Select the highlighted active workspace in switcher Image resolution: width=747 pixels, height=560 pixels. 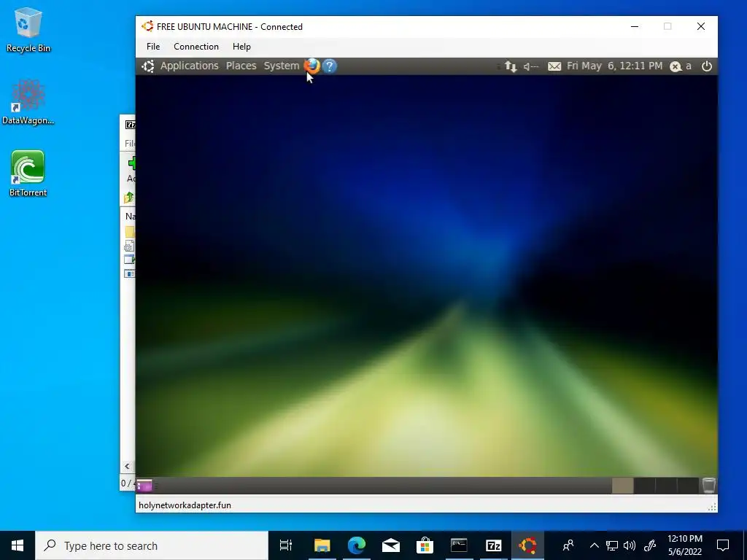[623, 485]
